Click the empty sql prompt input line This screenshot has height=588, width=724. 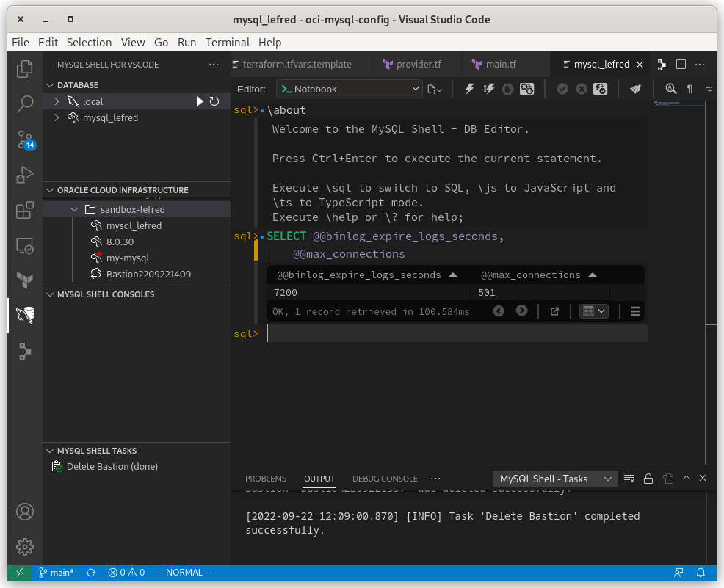455,334
